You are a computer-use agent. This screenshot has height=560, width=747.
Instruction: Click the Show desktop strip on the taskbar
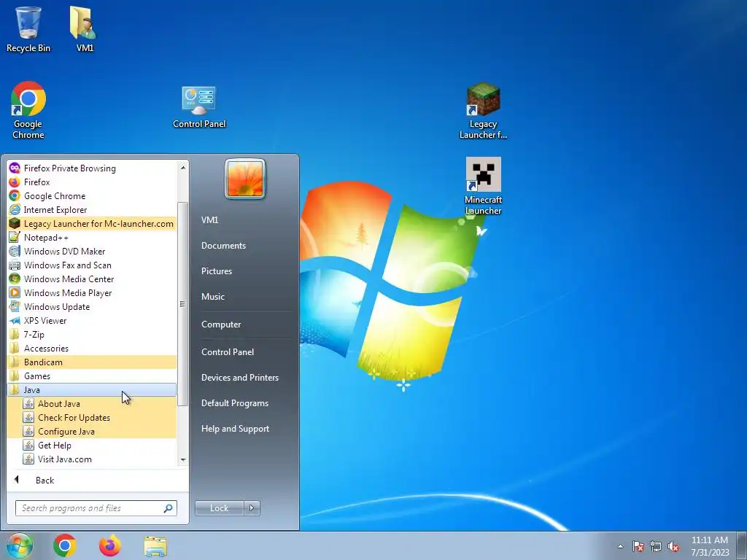(742, 545)
